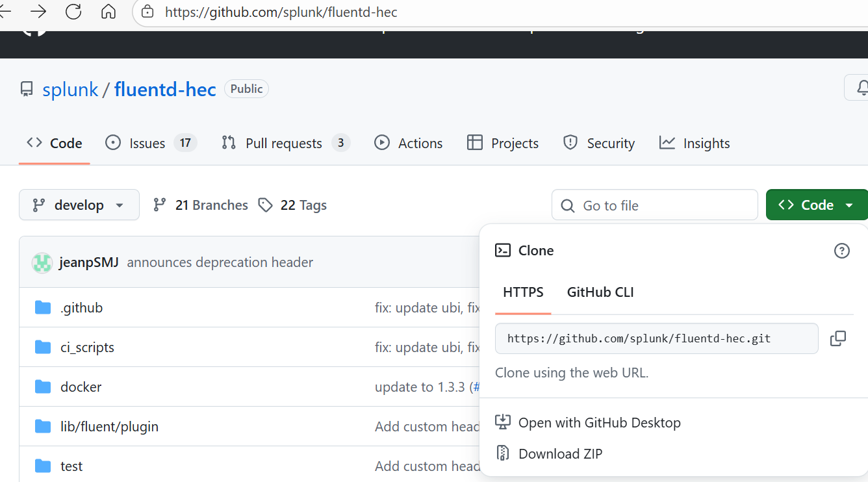Click the folder icon next to lib/fluent/plugin

[43, 426]
